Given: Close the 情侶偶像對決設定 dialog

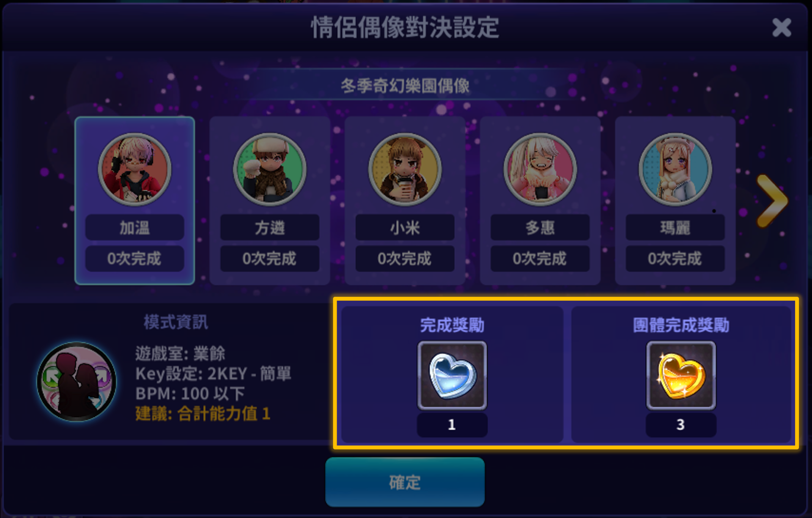Looking at the screenshot, I should (781, 28).
